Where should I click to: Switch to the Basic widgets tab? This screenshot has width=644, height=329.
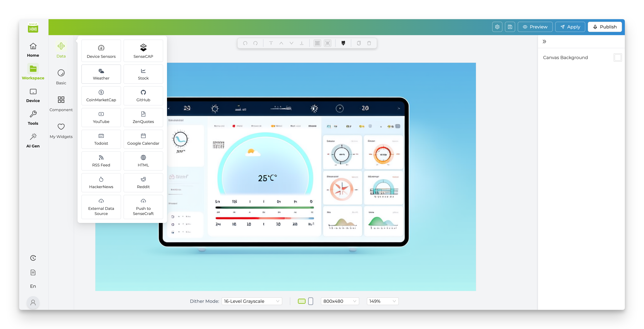(x=61, y=77)
